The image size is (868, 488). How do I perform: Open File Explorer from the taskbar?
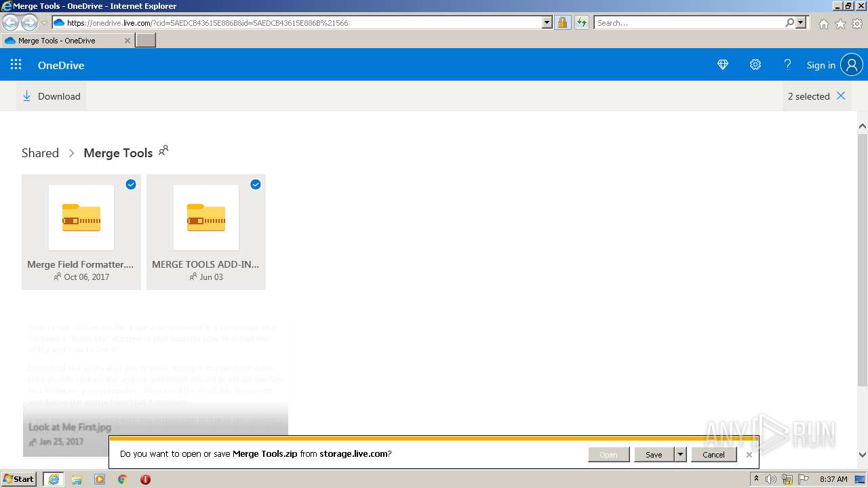click(77, 479)
